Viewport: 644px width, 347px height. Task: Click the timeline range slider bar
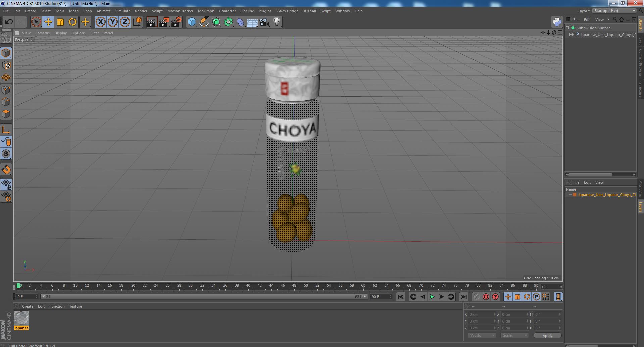tap(204, 296)
